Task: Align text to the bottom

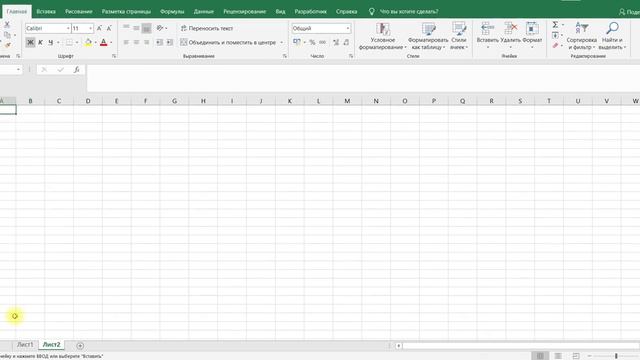Action: [x=147, y=28]
